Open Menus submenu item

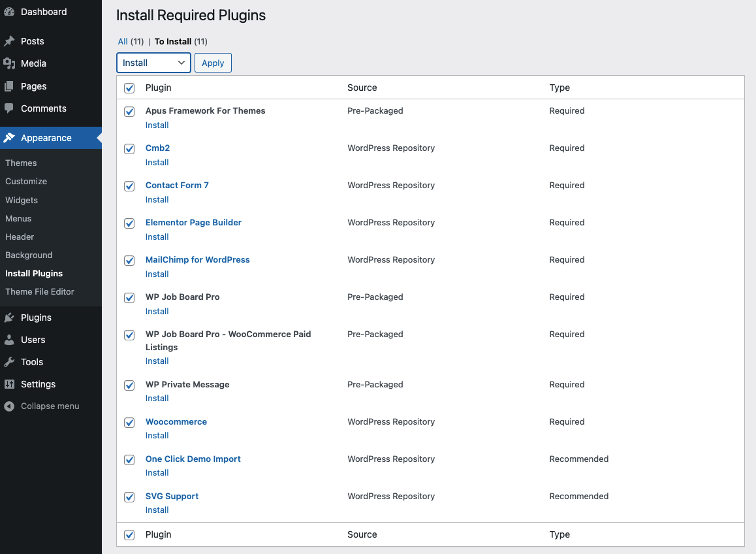[x=18, y=219]
